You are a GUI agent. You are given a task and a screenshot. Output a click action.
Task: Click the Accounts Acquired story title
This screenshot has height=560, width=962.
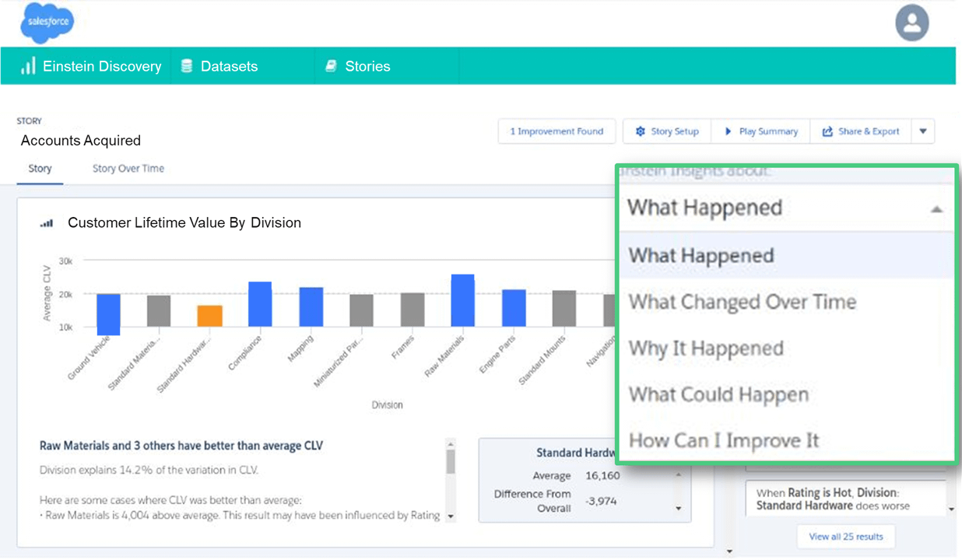point(81,141)
